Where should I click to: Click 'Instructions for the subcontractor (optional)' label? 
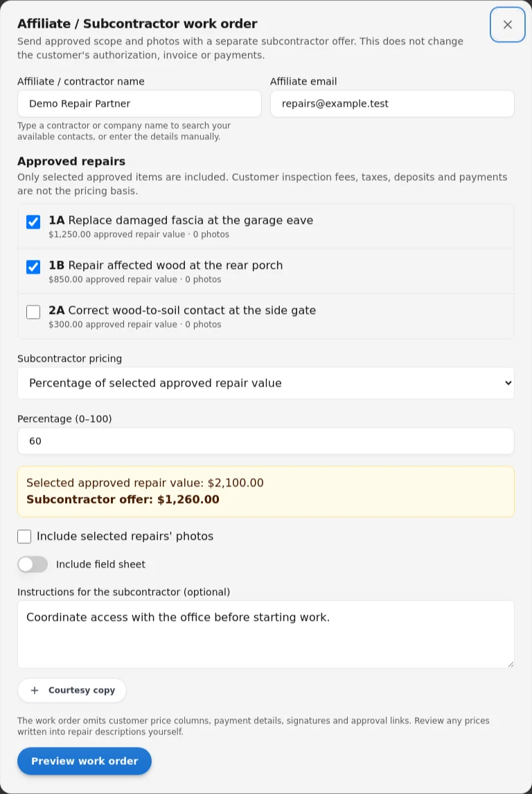point(124,592)
